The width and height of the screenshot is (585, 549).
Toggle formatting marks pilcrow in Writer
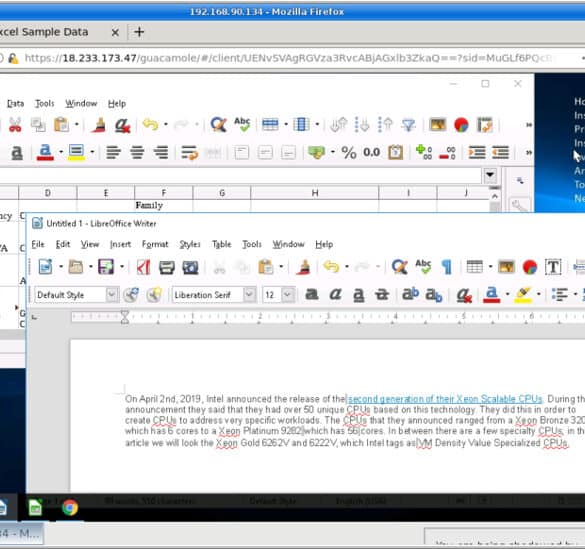coord(447,267)
